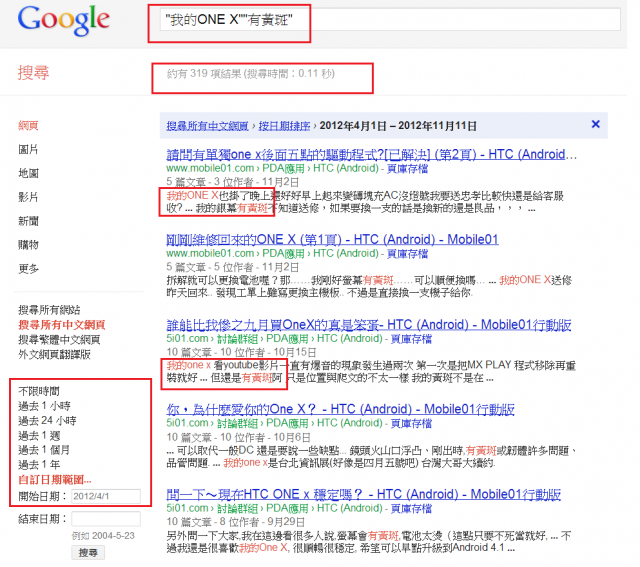Select the 影片 search category
This screenshot has height=567, width=640.
coord(28,197)
